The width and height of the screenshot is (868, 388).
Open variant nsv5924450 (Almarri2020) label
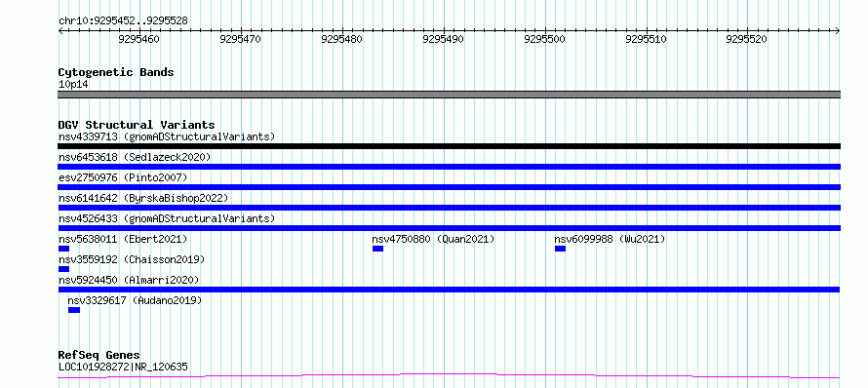(129, 280)
